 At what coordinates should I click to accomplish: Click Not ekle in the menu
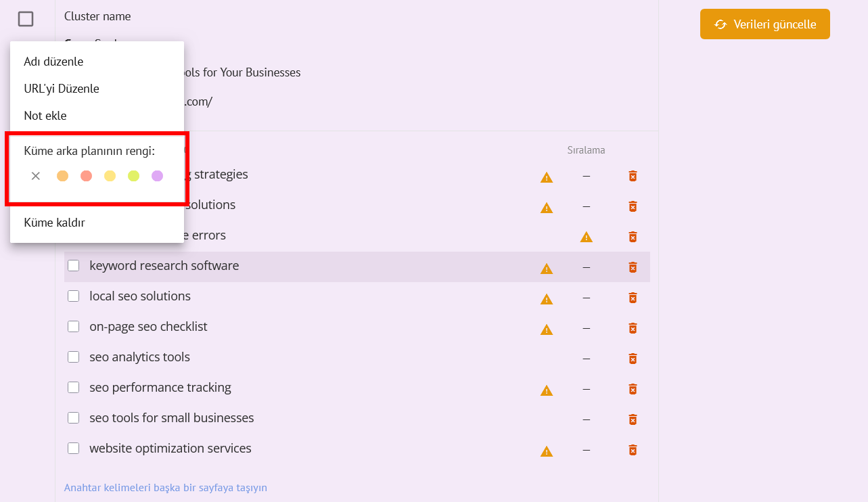pos(45,116)
